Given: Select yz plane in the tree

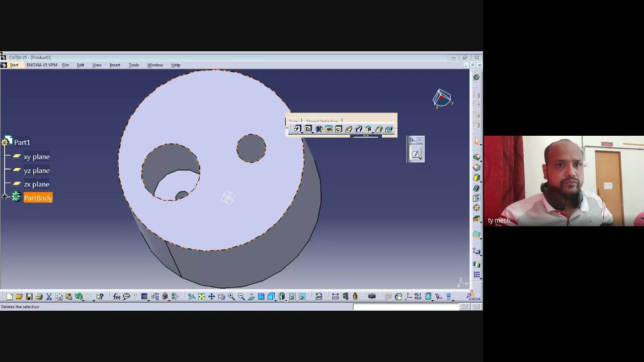Looking at the screenshot, I should [x=37, y=170].
